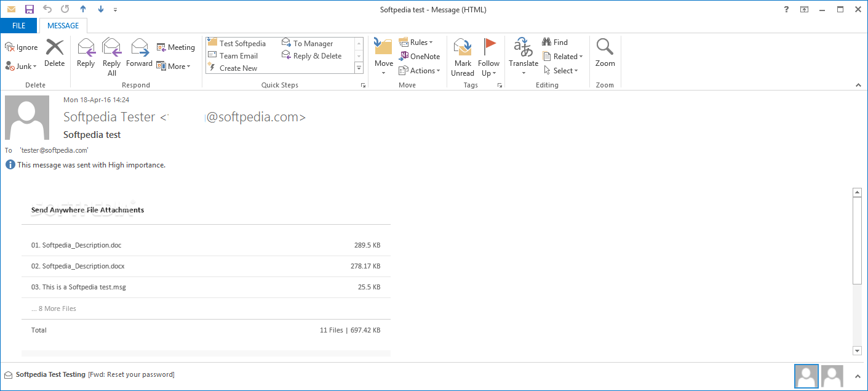Open the Actions dropdown
This screenshot has width=868, height=391.
tap(420, 70)
